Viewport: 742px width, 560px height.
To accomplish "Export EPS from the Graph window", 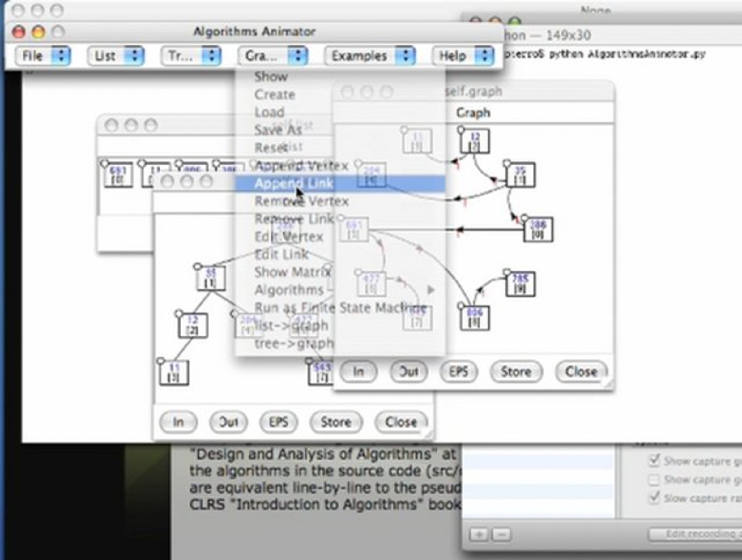I will [458, 371].
